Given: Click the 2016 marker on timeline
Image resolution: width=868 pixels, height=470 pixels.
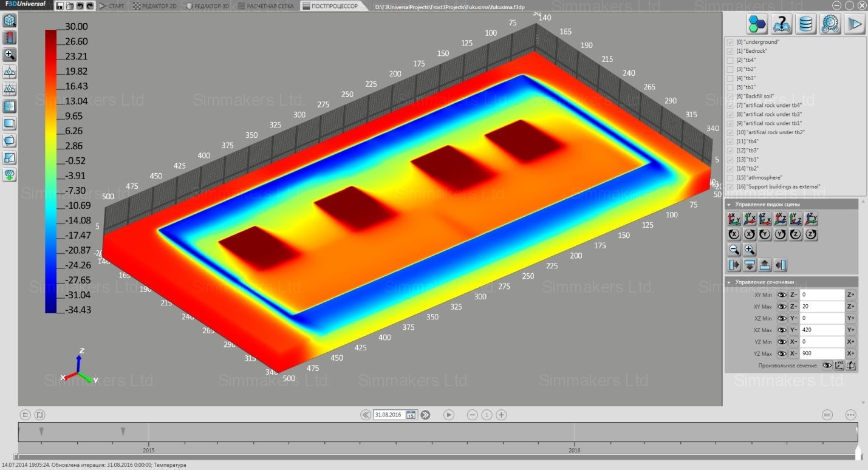Looking at the screenshot, I should pyautogui.click(x=575, y=451).
